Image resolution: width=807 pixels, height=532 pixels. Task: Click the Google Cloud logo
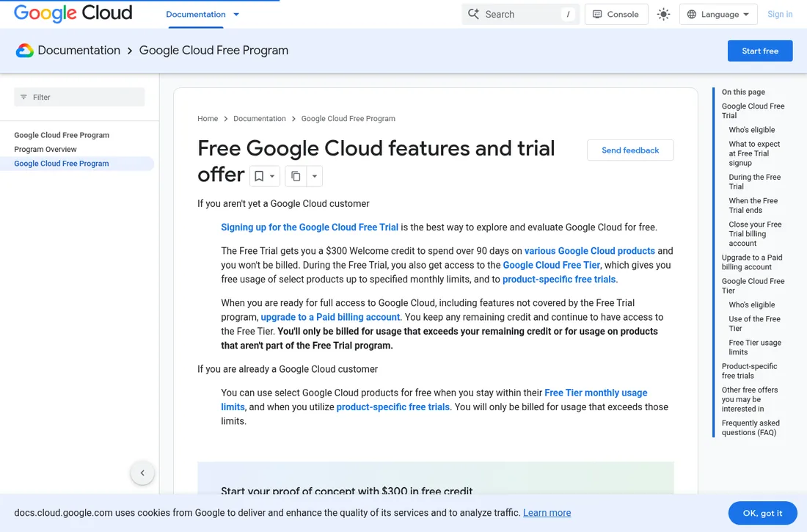click(x=73, y=13)
